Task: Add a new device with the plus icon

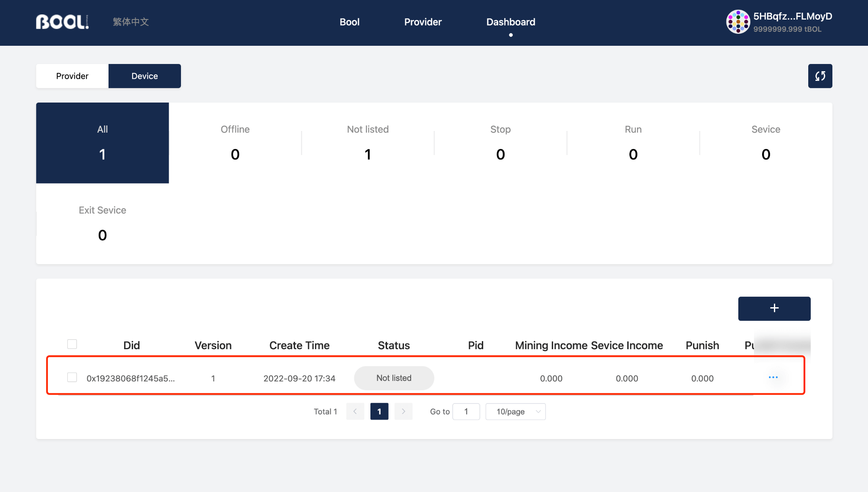Action: tap(774, 309)
